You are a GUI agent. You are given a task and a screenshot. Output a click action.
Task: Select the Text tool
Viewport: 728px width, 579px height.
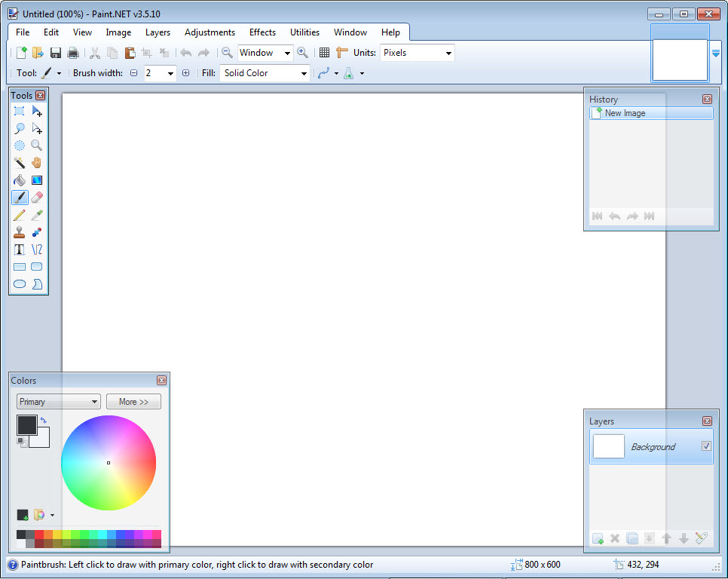tap(19, 249)
